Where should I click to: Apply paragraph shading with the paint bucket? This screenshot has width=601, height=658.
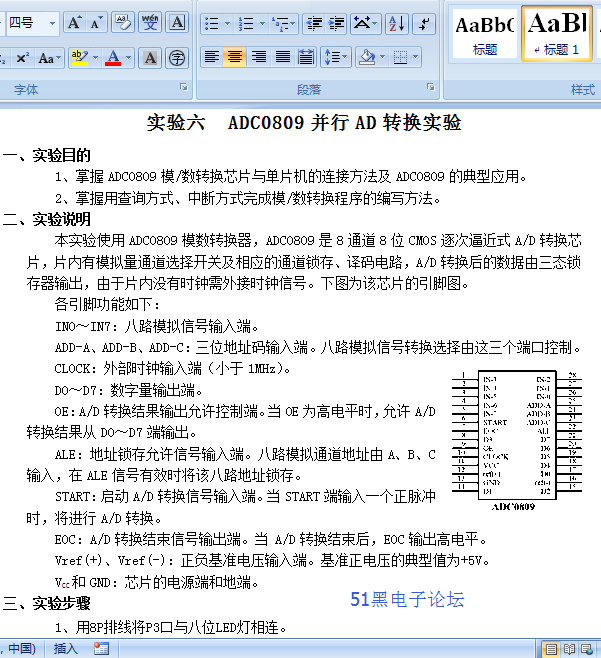(367, 57)
